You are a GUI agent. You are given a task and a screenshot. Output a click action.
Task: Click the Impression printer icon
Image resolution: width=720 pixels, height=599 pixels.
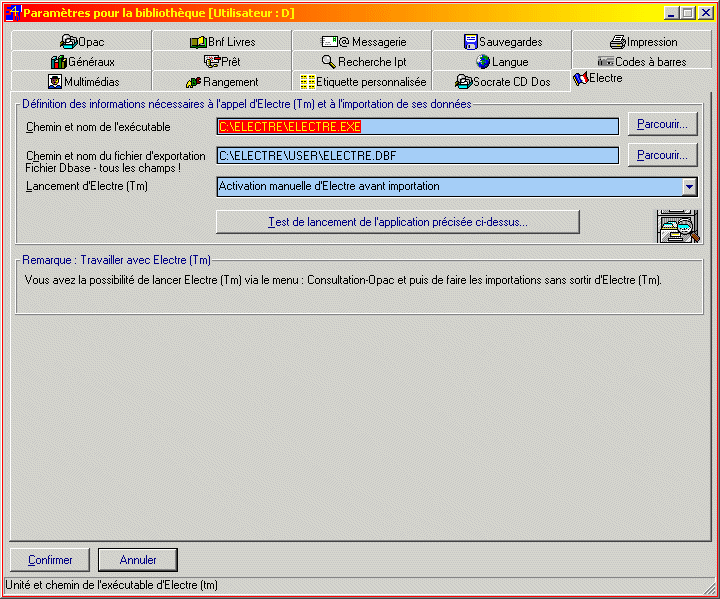tap(618, 42)
